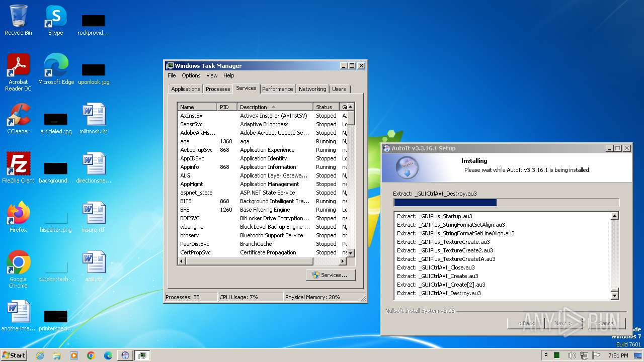
Task: Click the AutoIt install progress bar
Action: (x=506, y=203)
